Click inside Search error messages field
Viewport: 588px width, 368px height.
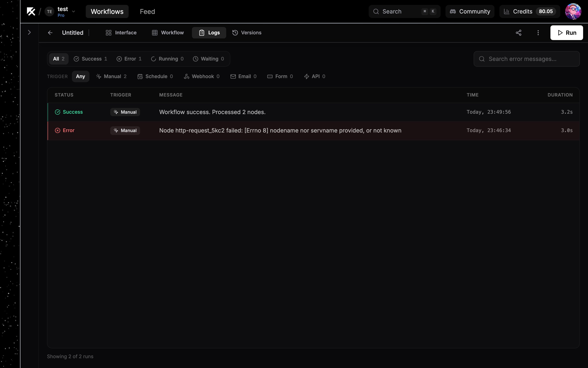click(526, 59)
